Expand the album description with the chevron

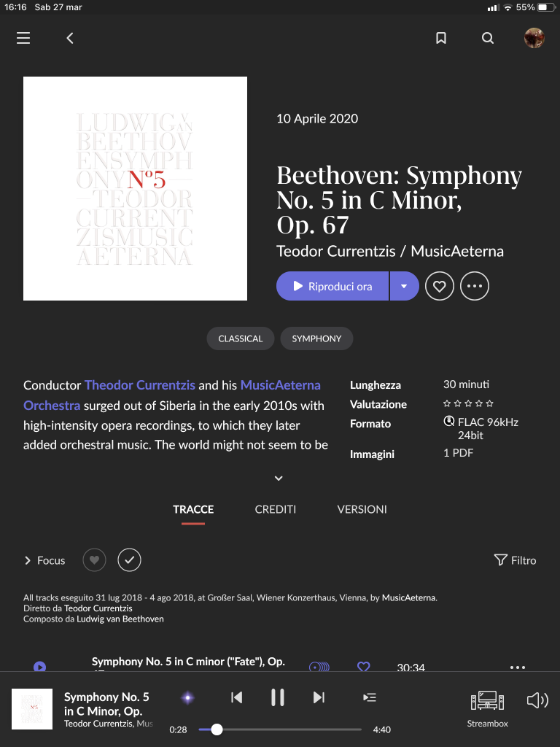tap(279, 479)
